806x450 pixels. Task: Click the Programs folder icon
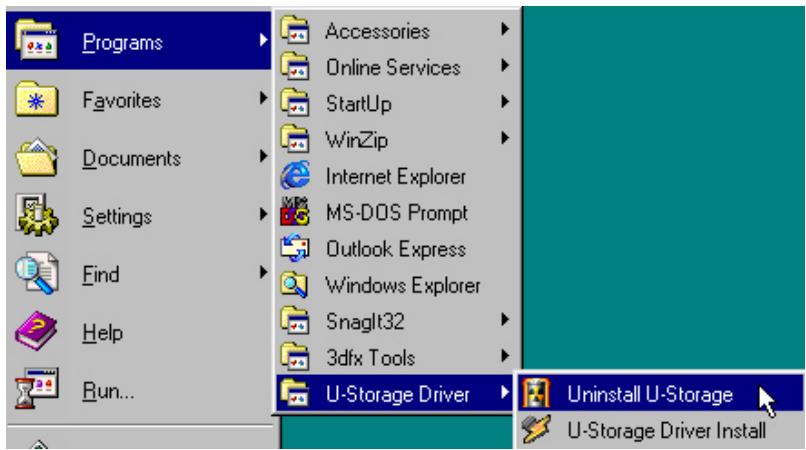36,40
